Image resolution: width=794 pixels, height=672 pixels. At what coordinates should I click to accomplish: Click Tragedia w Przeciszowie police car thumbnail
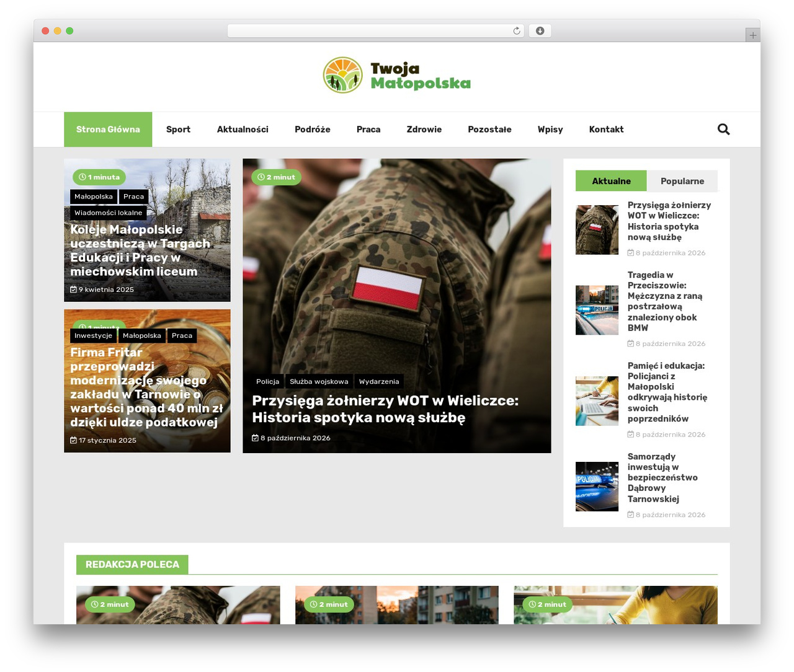597,310
